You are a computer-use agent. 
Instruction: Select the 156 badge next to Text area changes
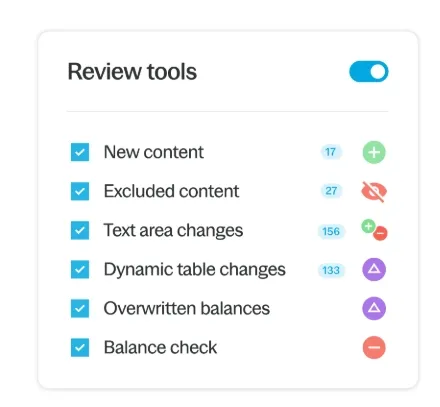tap(331, 231)
